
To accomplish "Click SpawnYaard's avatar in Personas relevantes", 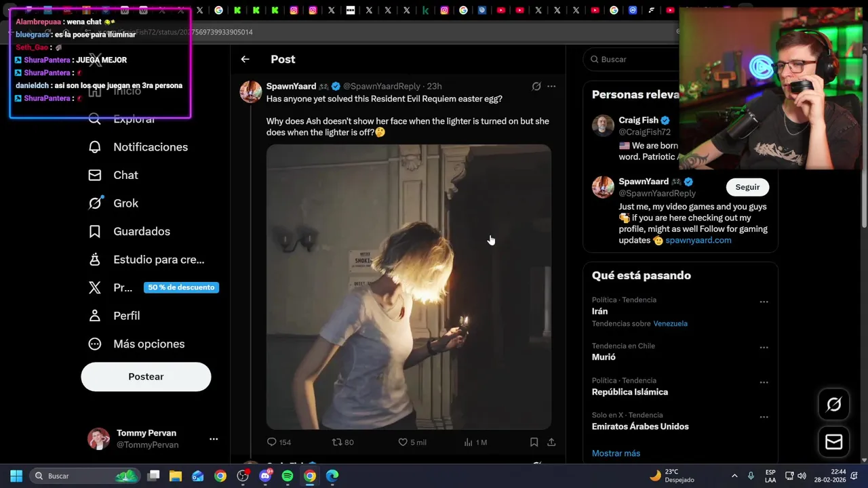I will (x=603, y=187).
